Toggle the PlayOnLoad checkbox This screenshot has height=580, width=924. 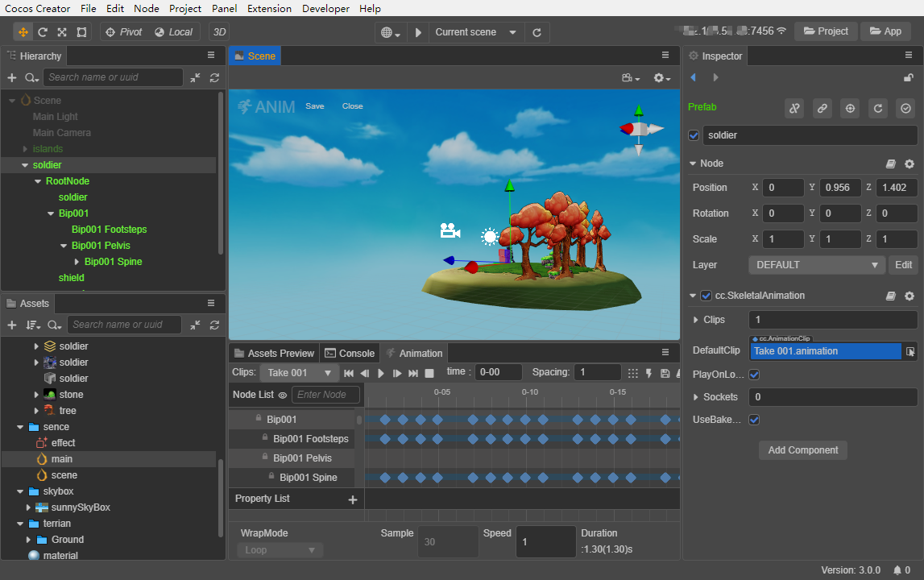(x=754, y=374)
